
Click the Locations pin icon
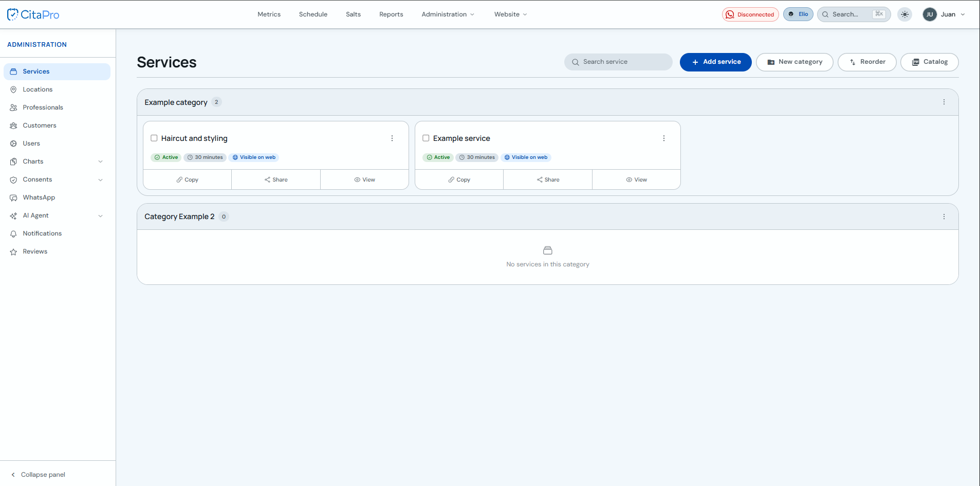(x=13, y=89)
